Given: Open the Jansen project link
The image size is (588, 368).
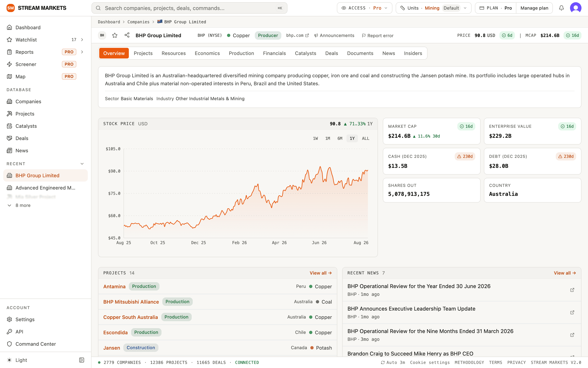Looking at the screenshot, I should click(111, 348).
